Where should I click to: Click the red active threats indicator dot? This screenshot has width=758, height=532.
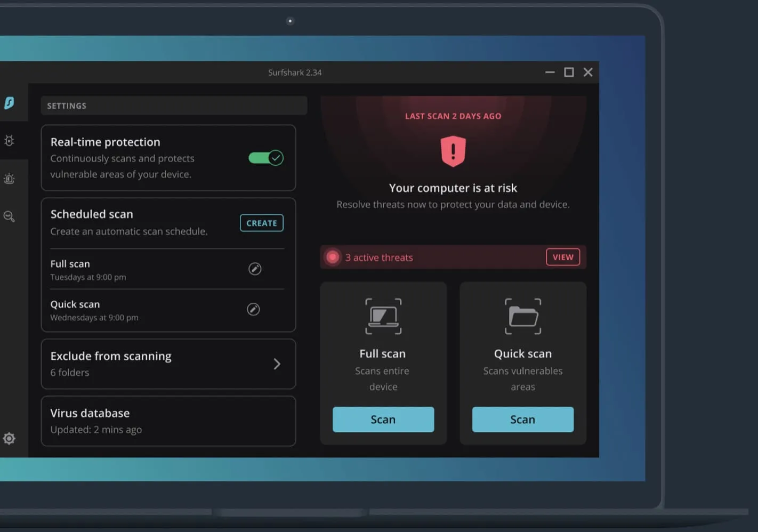(x=333, y=257)
